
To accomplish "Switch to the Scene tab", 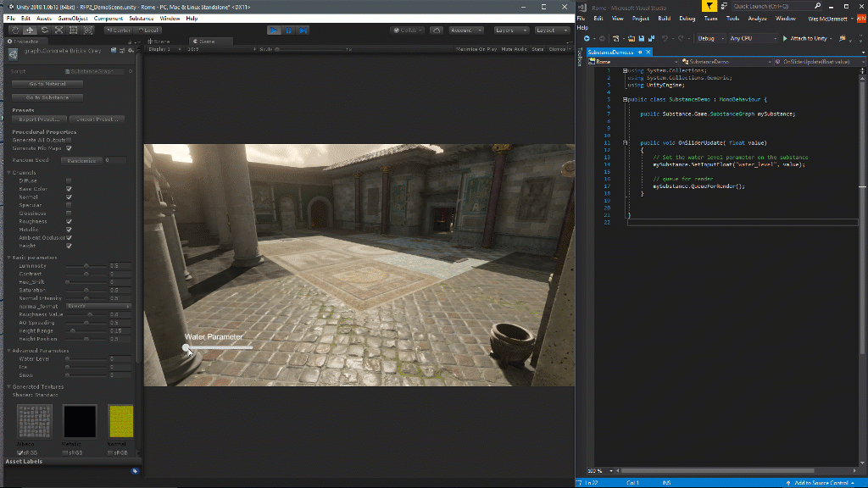I will 158,41.
